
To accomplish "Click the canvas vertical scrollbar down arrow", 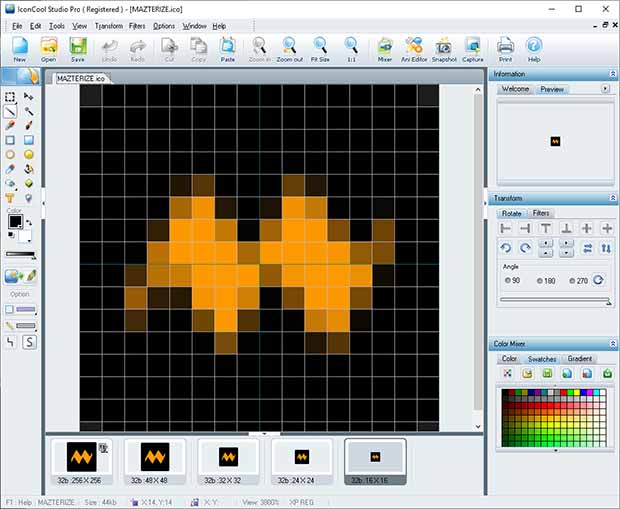I will [478, 426].
